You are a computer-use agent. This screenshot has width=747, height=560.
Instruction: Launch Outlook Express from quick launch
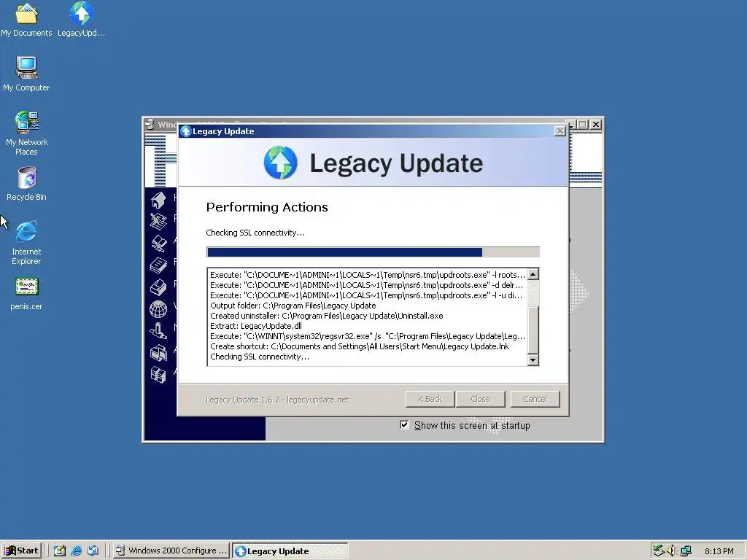point(93,551)
